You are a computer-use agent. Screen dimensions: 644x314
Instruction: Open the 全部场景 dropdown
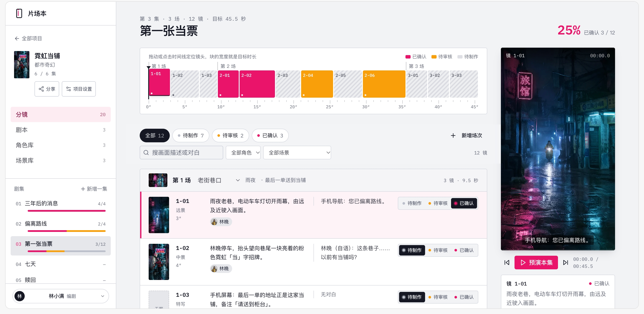(297, 153)
